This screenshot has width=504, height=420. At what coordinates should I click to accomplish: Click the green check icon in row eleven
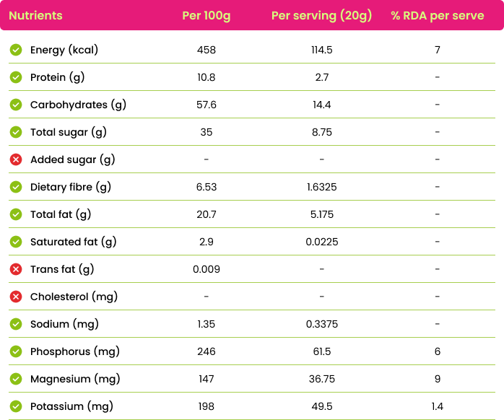click(x=16, y=324)
